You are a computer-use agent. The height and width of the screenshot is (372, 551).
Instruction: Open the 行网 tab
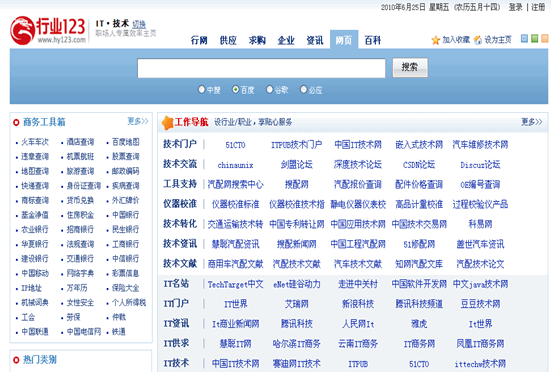click(x=199, y=40)
